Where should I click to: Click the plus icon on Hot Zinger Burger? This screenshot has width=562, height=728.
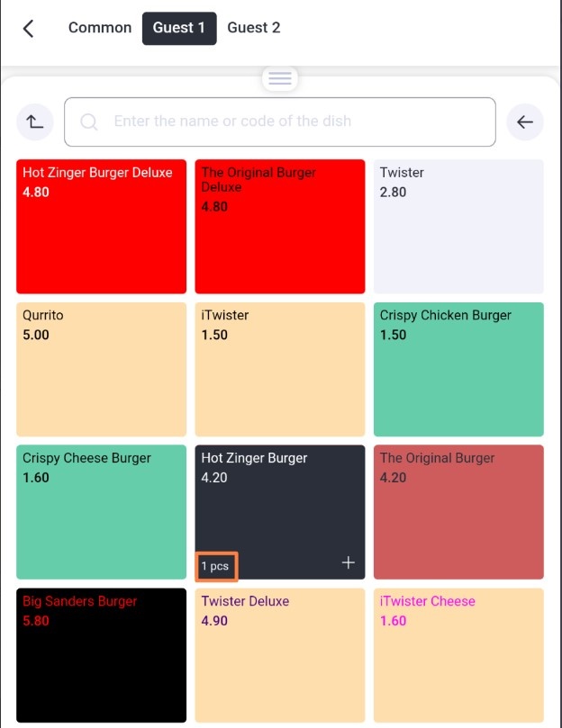349,562
